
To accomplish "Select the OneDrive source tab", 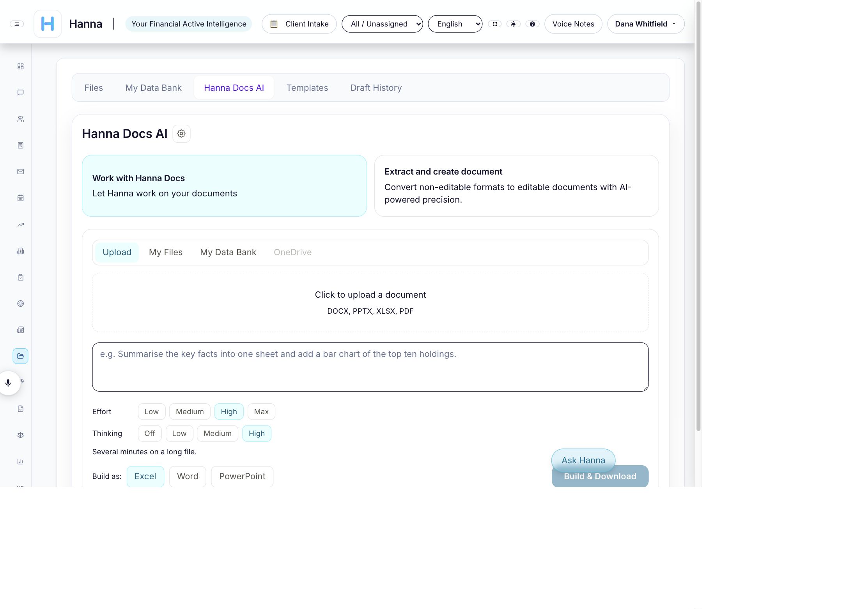I will (x=292, y=252).
